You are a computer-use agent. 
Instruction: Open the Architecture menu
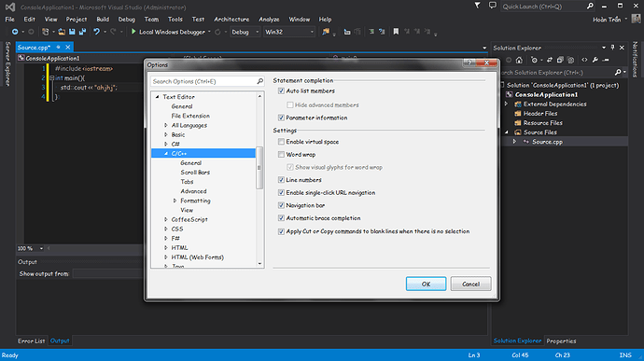coord(231,20)
